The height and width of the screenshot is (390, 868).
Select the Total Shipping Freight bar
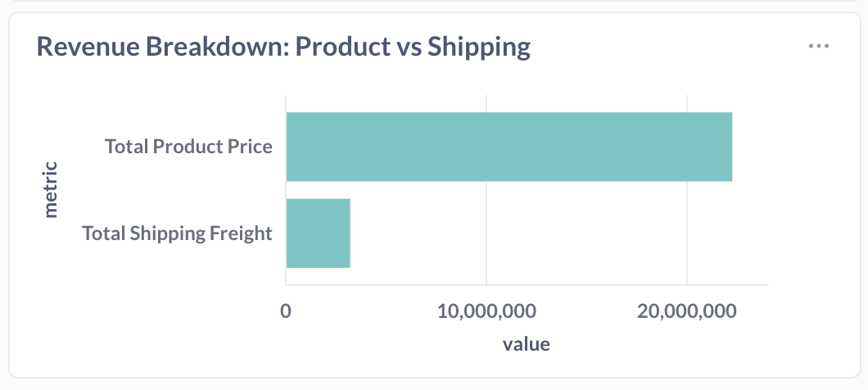point(318,233)
